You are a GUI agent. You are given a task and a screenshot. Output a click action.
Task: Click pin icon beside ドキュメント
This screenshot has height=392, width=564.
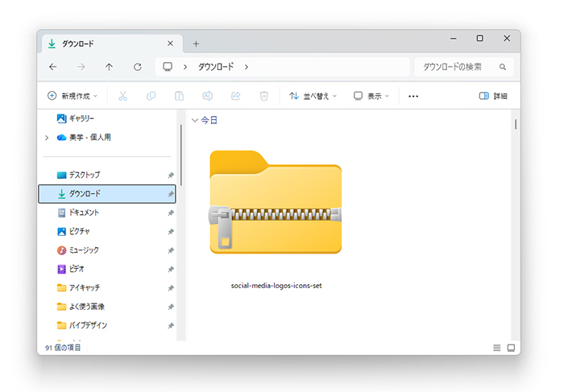click(171, 213)
